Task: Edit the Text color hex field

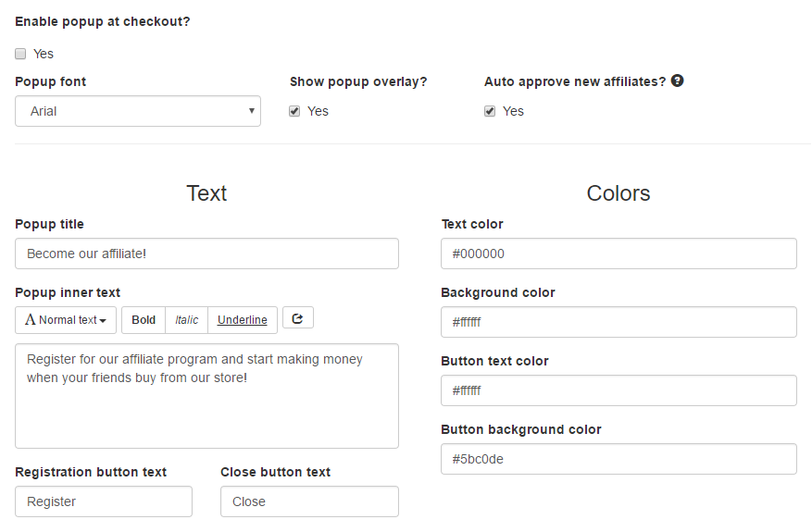Action: coord(618,254)
